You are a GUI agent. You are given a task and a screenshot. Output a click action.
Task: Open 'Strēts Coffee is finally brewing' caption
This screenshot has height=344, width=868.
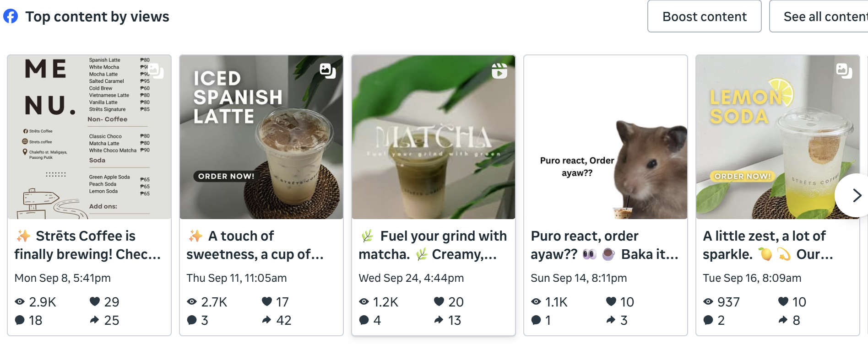tap(87, 245)
